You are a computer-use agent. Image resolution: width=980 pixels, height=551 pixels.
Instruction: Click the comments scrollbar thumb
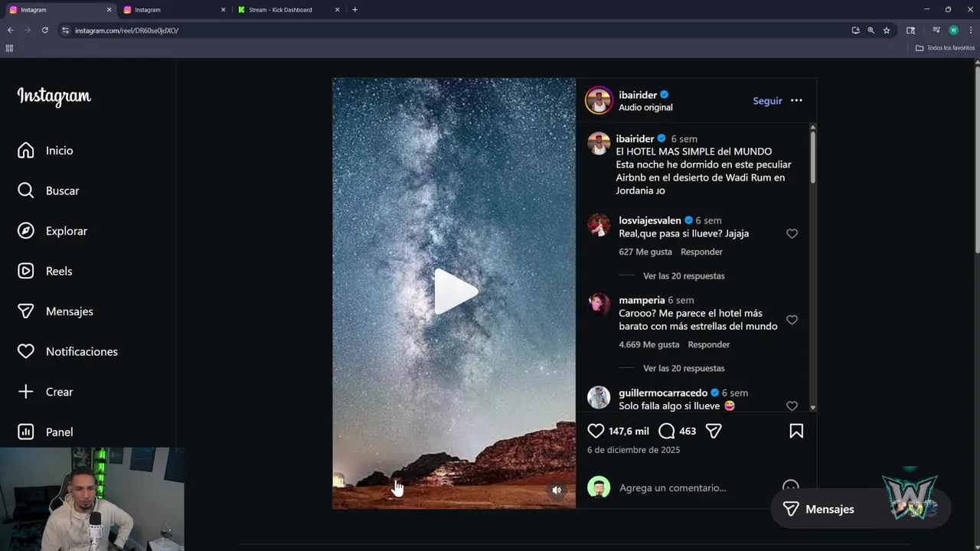812,157
